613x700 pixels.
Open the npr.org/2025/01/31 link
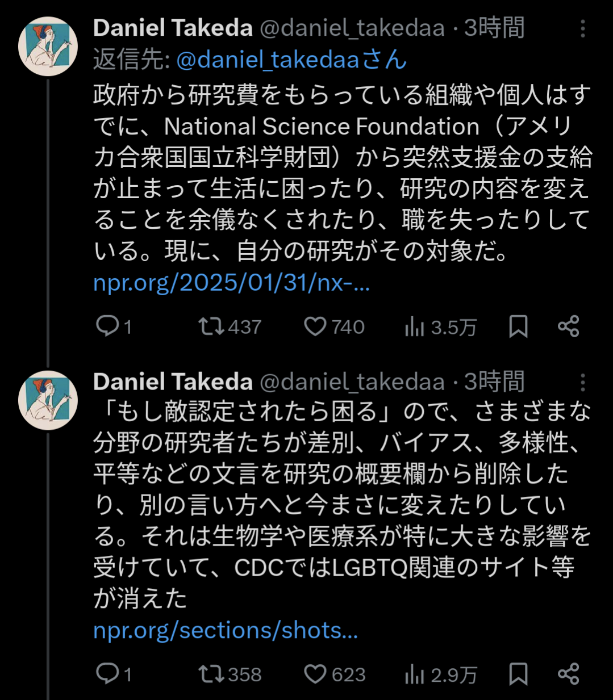(x=232, y=282)
